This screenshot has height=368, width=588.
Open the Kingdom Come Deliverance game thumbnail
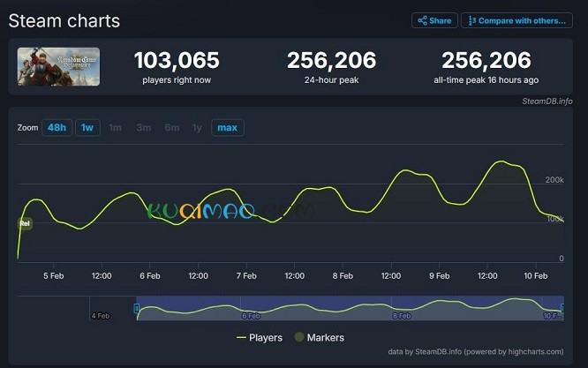pyautogui.click(x=58, y=67)
